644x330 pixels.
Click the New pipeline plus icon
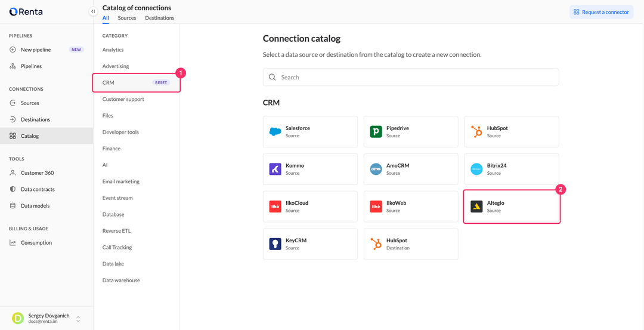pyautogui.click(x=13, y=50)
